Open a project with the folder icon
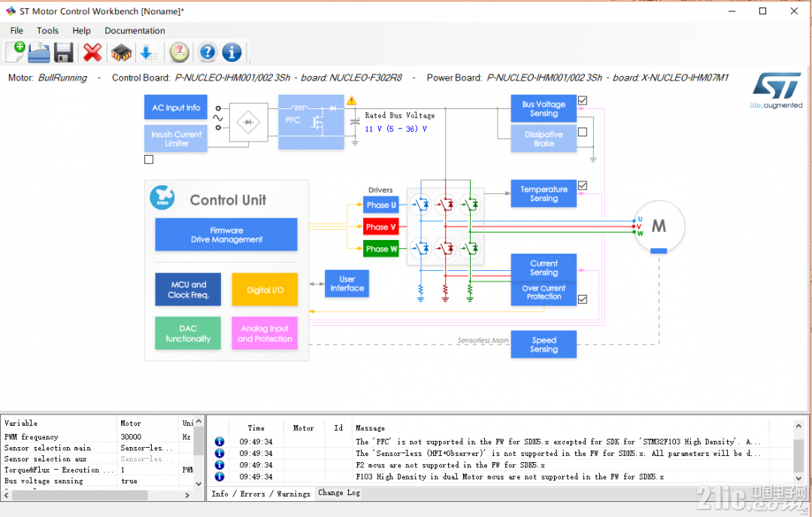The width and height of the screenshot is (812, 517). click(39, 53)
